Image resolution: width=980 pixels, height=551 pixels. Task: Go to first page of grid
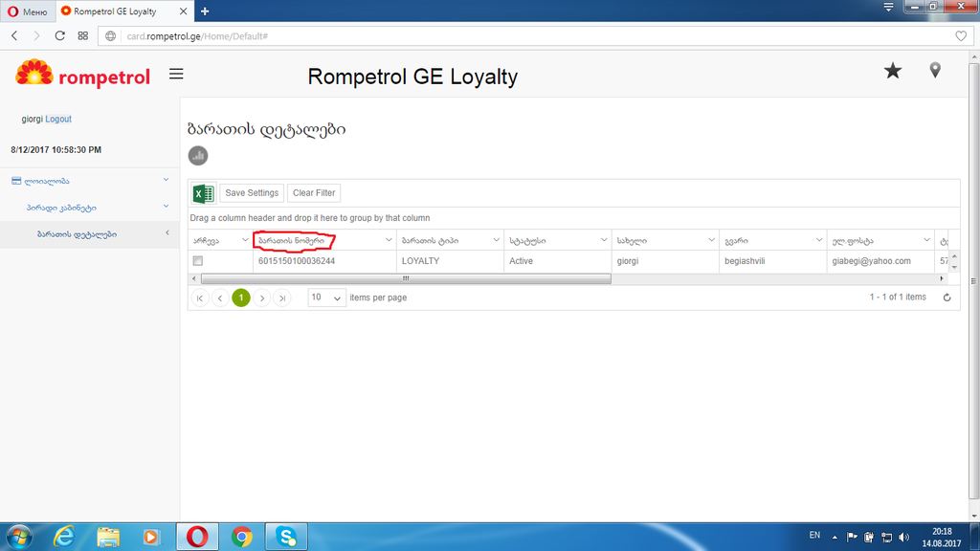200,298
